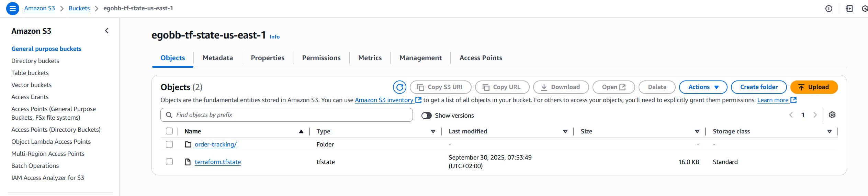Click the info circle icon at top right
The width and height of the screenshot is (868, 196).
(x=829, y=9)
